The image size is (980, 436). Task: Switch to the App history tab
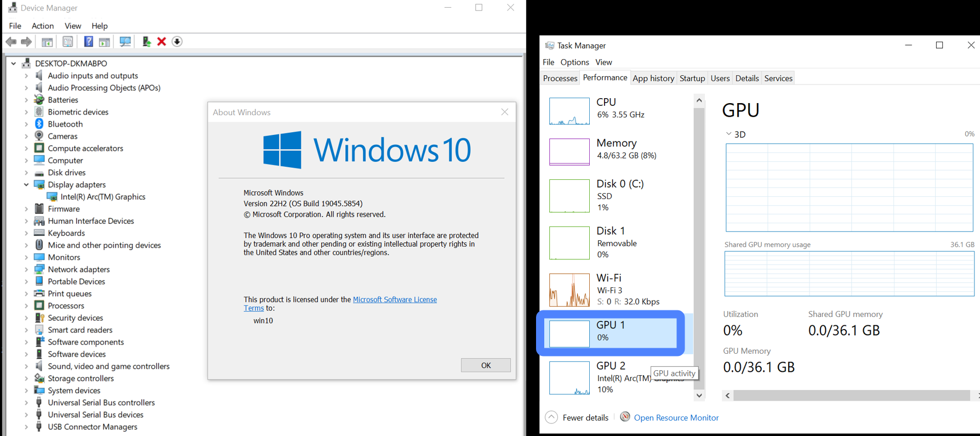click(x=653, y=78)
